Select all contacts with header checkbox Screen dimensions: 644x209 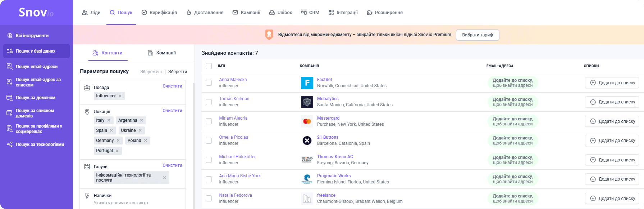[209, 66]
